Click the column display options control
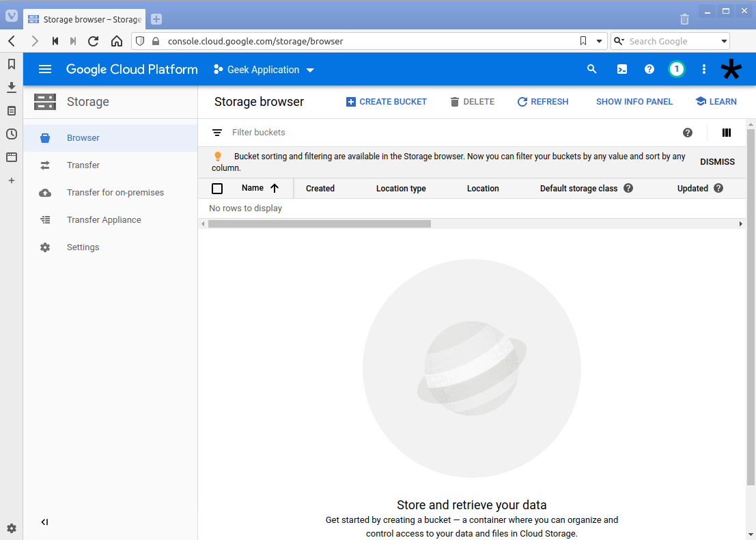The height and width of the screenshot is (540, 756). tap(727, 132)
